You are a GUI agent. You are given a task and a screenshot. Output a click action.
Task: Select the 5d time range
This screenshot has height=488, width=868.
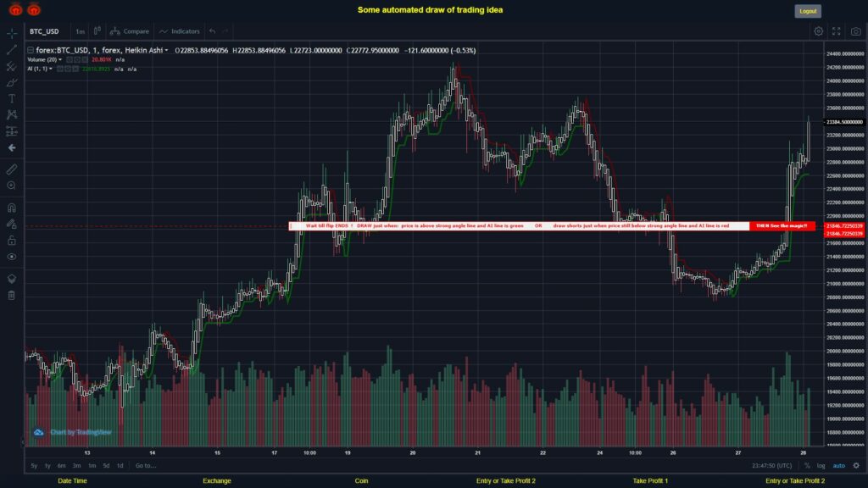coord(106,466)
